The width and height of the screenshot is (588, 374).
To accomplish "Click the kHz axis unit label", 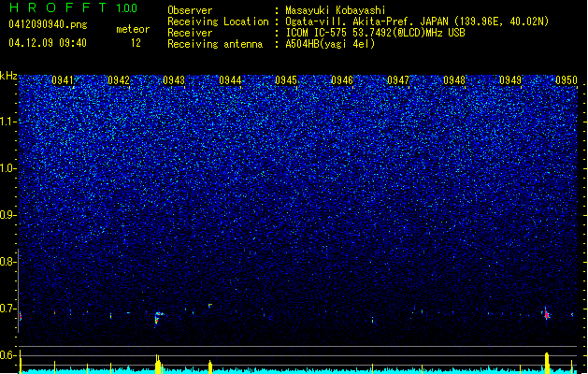I will pyautogui.click(x=8, y=76).
